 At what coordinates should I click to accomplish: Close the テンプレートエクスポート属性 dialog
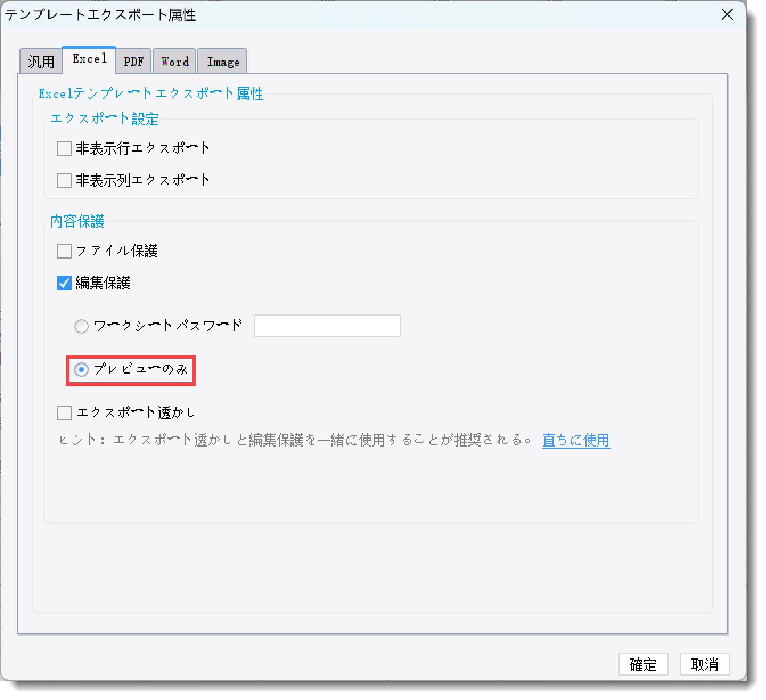[727, 15]
